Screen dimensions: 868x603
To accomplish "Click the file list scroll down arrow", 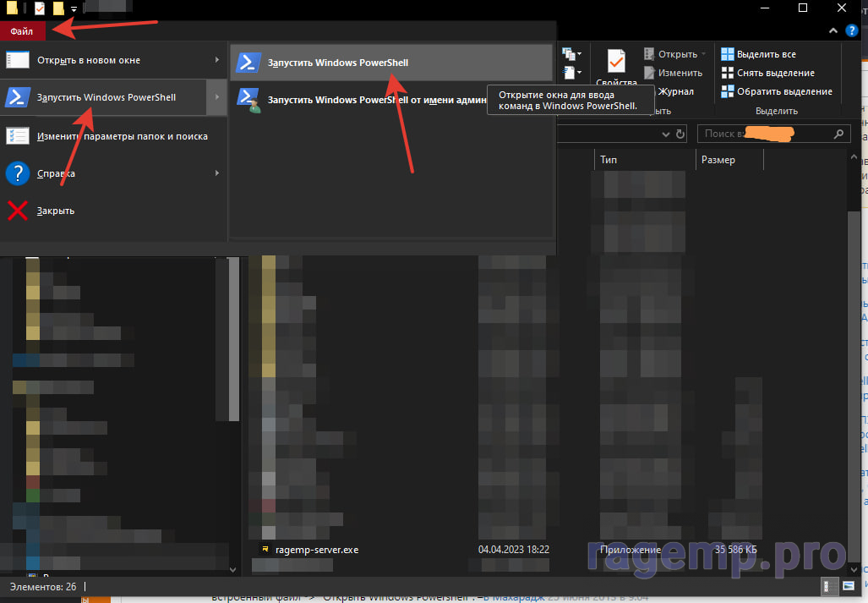I will click(x=853, y=568).
